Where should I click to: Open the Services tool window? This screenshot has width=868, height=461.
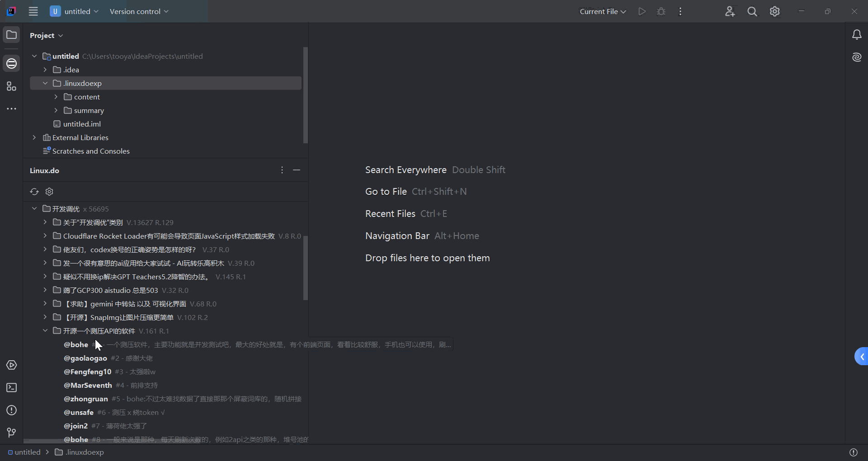coord(11,365)
